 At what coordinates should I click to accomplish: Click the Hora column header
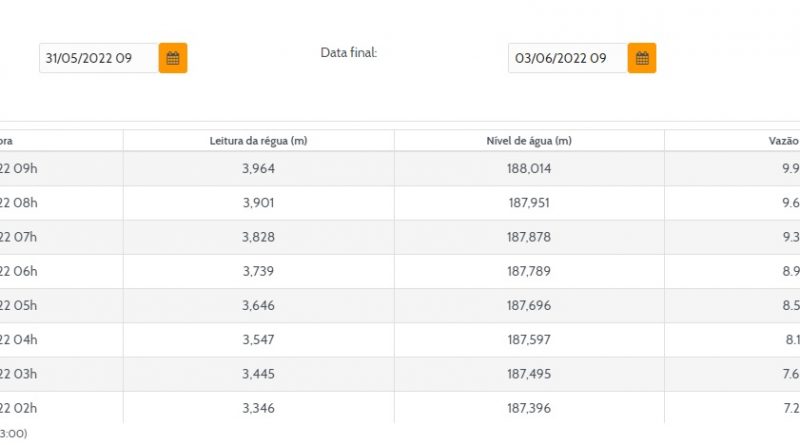tap(8, 140)
